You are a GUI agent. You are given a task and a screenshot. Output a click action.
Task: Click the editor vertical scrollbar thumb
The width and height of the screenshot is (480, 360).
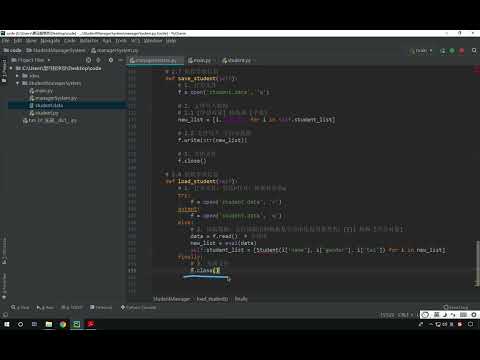point(478,263)
